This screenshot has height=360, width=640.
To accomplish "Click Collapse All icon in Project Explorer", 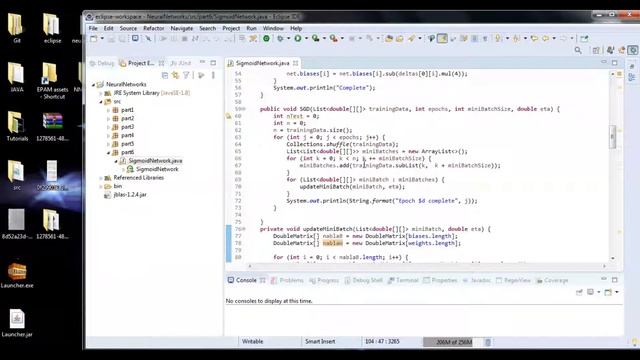I will click(x=165, y=75).
